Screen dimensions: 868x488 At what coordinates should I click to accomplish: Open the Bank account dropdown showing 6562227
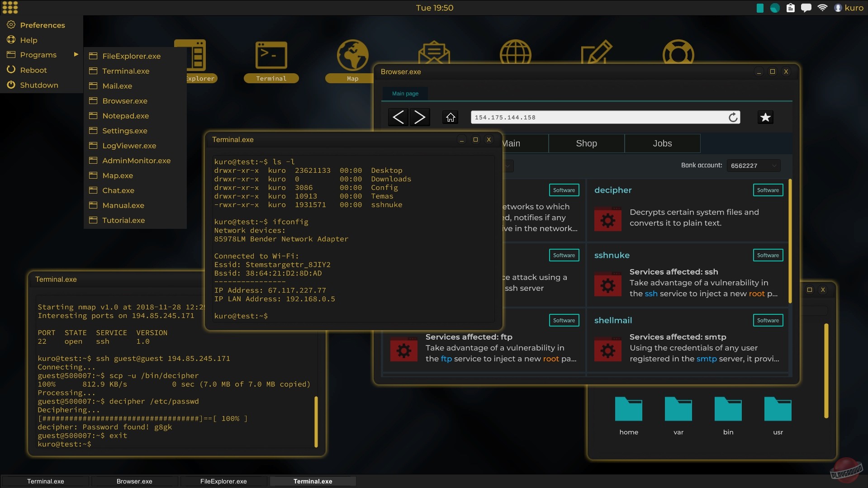[x=753, y=166]
